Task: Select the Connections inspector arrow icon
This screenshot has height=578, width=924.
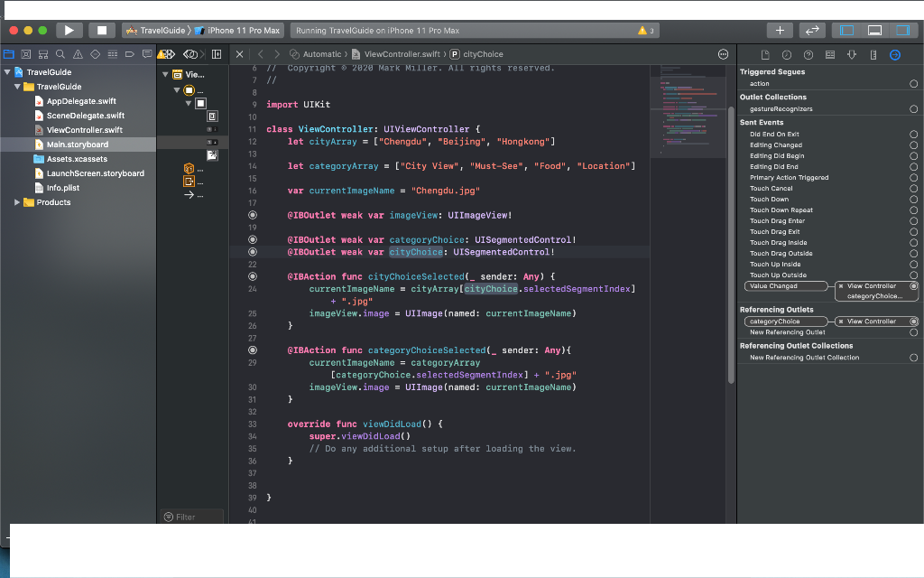Action: coord(895,54)
